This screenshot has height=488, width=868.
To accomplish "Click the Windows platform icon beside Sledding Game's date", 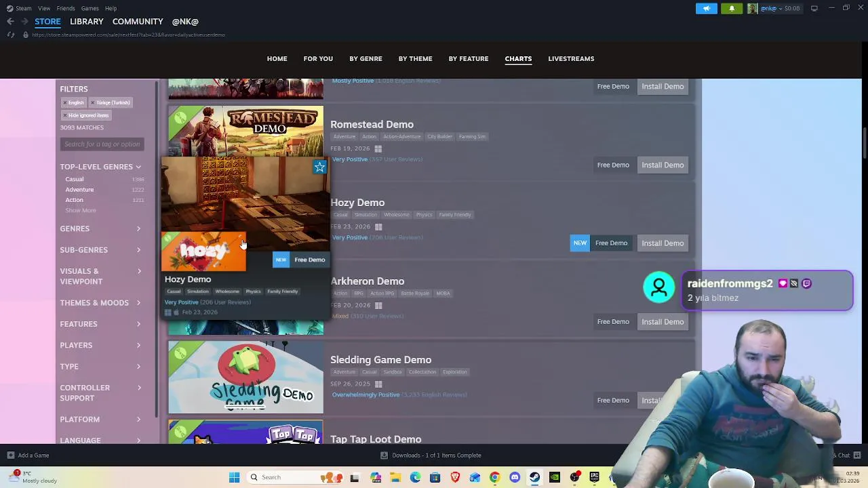I will pos(378,384).
